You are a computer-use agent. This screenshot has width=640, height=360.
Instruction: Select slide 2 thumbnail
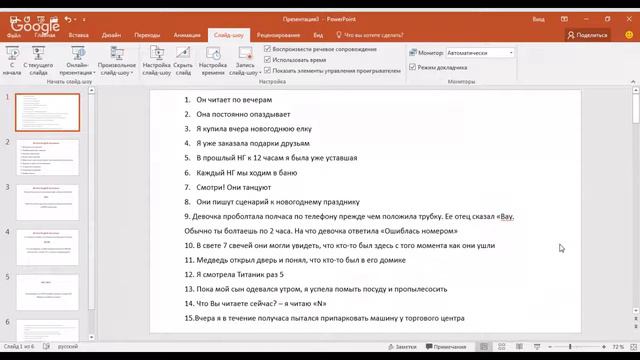coord(47,158)
